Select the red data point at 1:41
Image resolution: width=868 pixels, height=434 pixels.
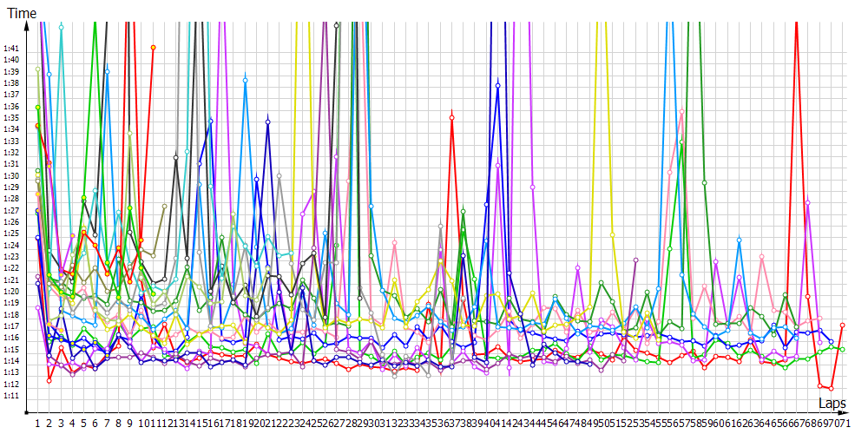click(x=154, y=47)
